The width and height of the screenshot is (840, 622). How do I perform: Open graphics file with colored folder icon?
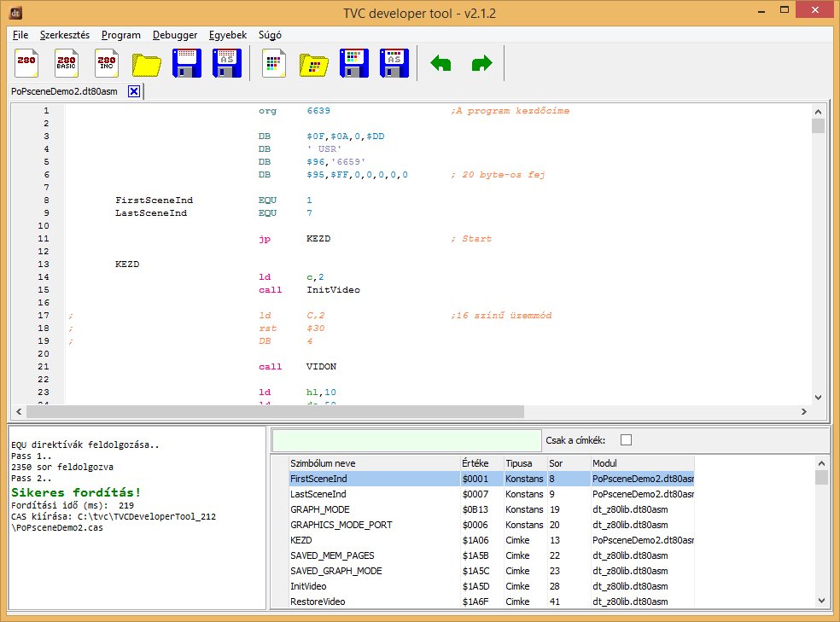coord(314,64)
